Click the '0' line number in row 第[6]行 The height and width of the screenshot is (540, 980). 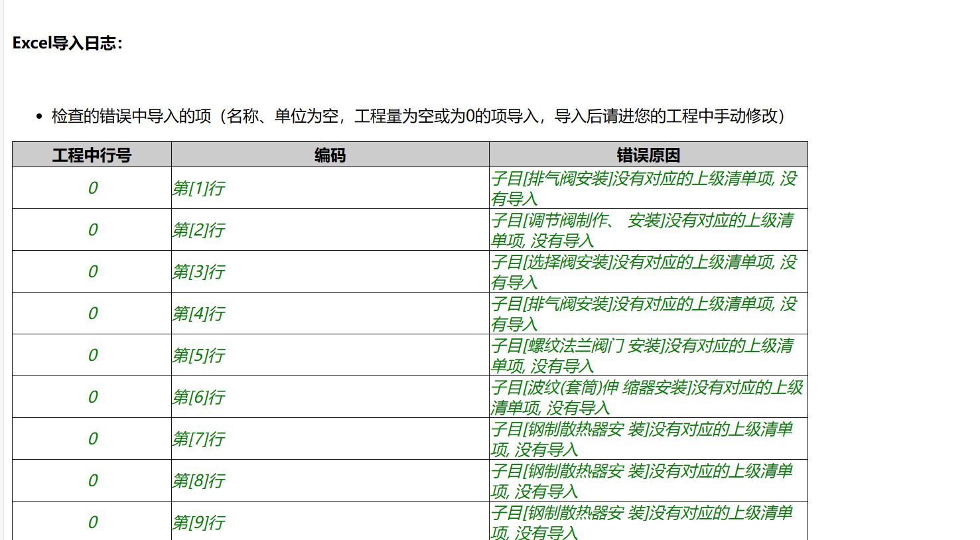pos(93,397)
